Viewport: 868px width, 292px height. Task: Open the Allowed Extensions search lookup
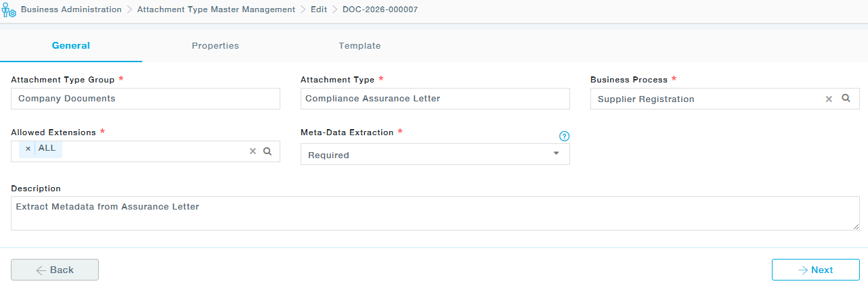pos(267,151)
